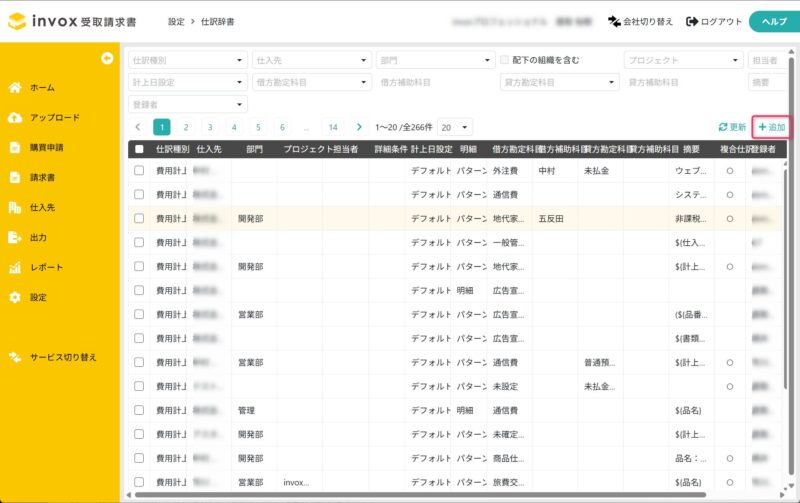The height and width of the screenshot is (503, 800).
Task: Click the 借方補助科目 filter field
Action: click(x=436, y=82)
